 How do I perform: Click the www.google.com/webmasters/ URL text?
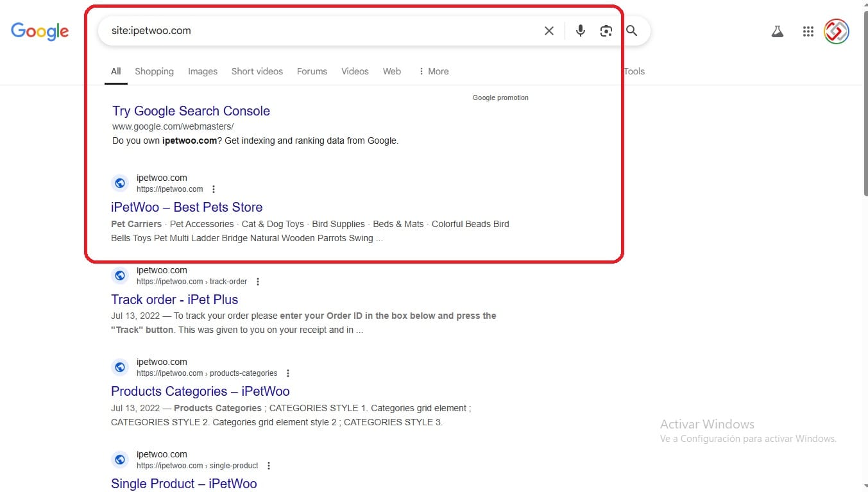(x=173, y=126)
